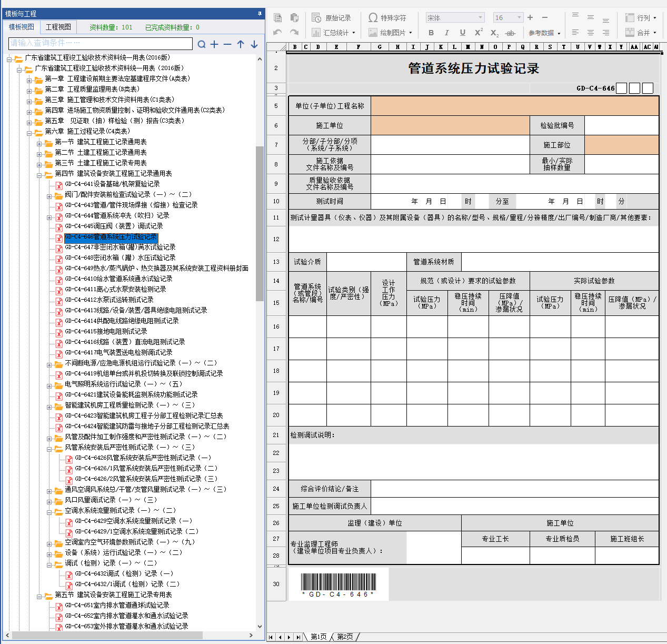Click the 单位(子单位)工程名称 orange input cell

click(x=514, y=106)
